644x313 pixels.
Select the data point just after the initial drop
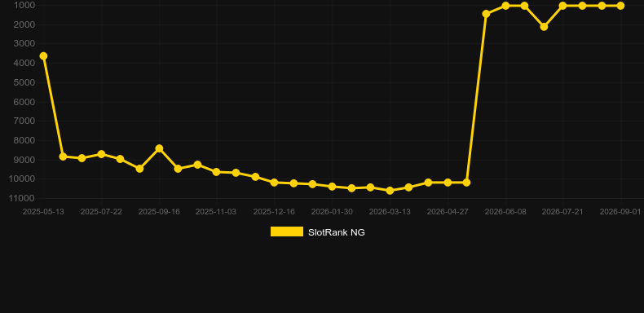point(63,156)
